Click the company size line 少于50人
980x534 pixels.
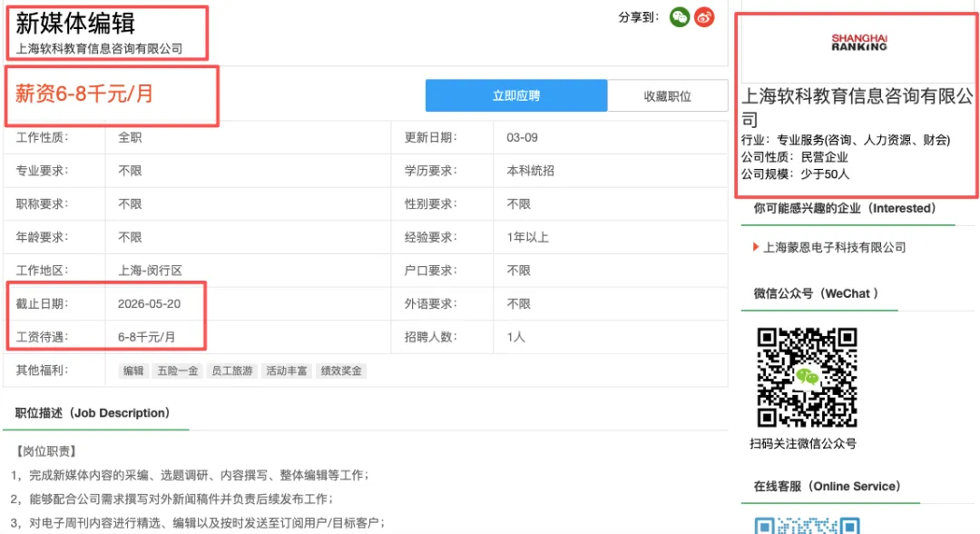coord(825,173)
